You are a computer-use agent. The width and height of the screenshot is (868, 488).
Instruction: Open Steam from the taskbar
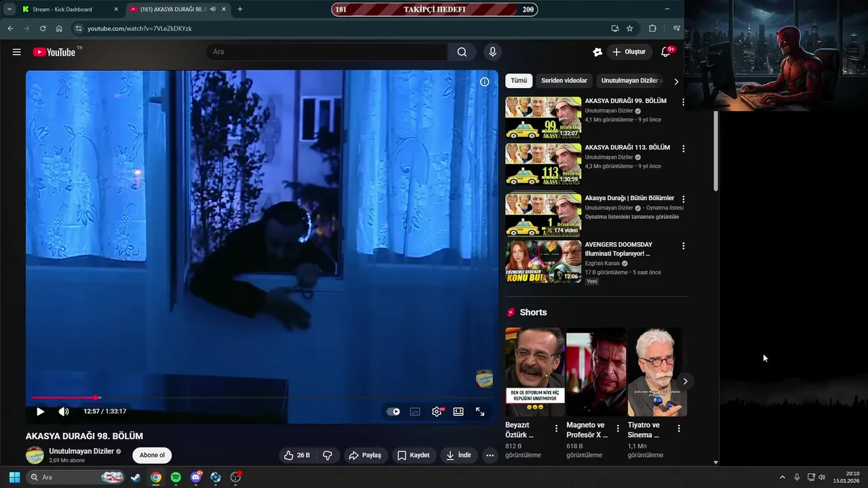(x=136, y=477)
